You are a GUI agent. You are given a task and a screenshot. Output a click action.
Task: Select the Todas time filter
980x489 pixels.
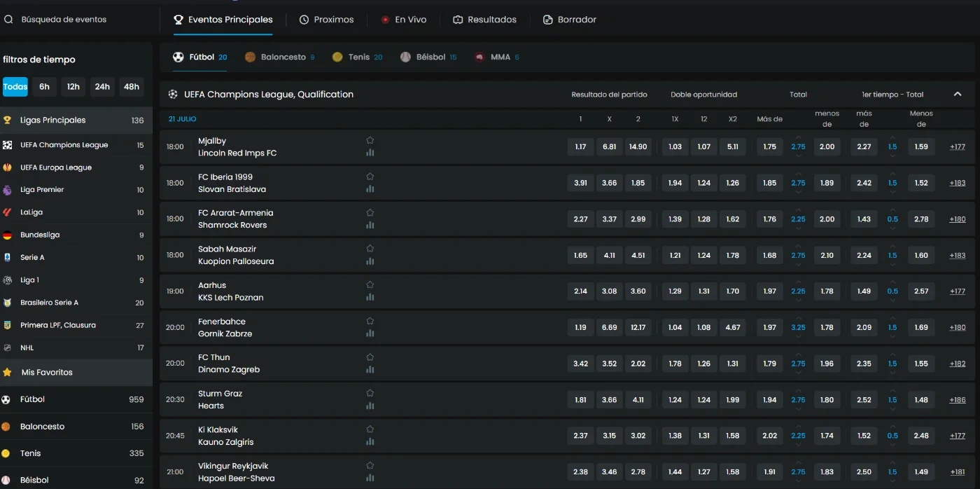coord(15,87)
